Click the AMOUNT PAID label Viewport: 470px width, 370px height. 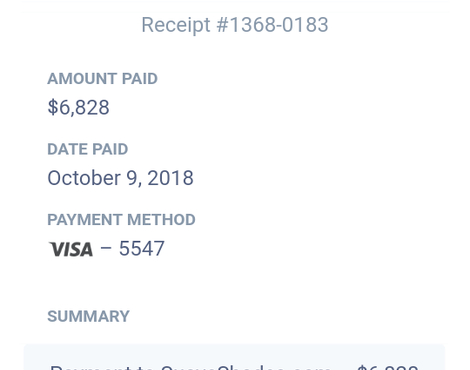pos(102,79)
